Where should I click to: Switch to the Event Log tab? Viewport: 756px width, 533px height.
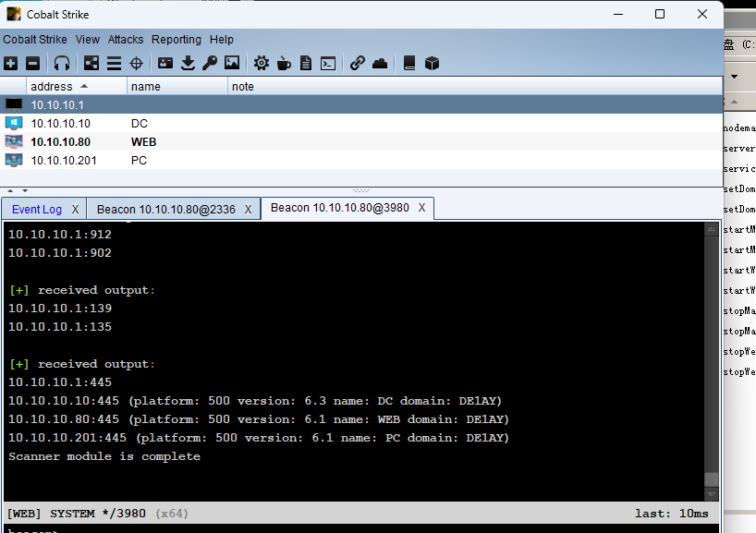tap(37, 209)
